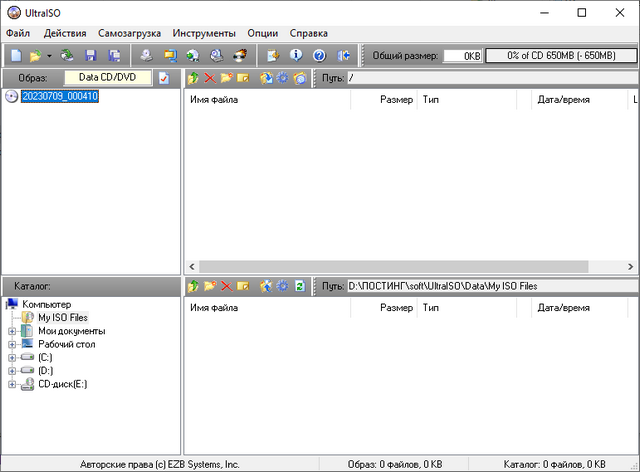Viewport: 640px width, 472px height.
Task: Sort by Размер column header in image pane
Action: [x=396, y=100]
